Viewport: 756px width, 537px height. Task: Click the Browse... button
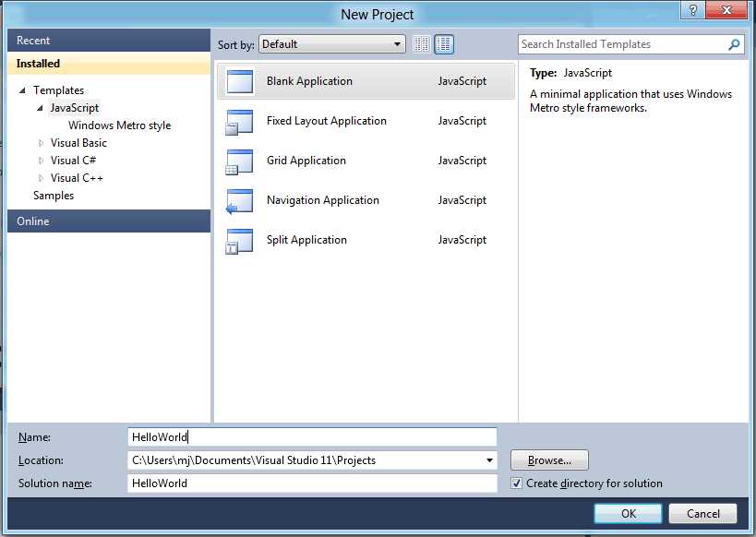pos(549,460)
